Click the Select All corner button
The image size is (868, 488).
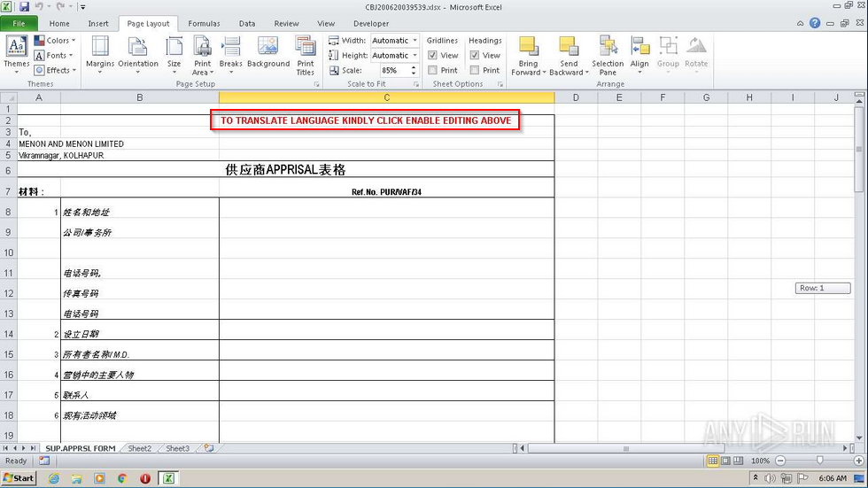(8, 97)
